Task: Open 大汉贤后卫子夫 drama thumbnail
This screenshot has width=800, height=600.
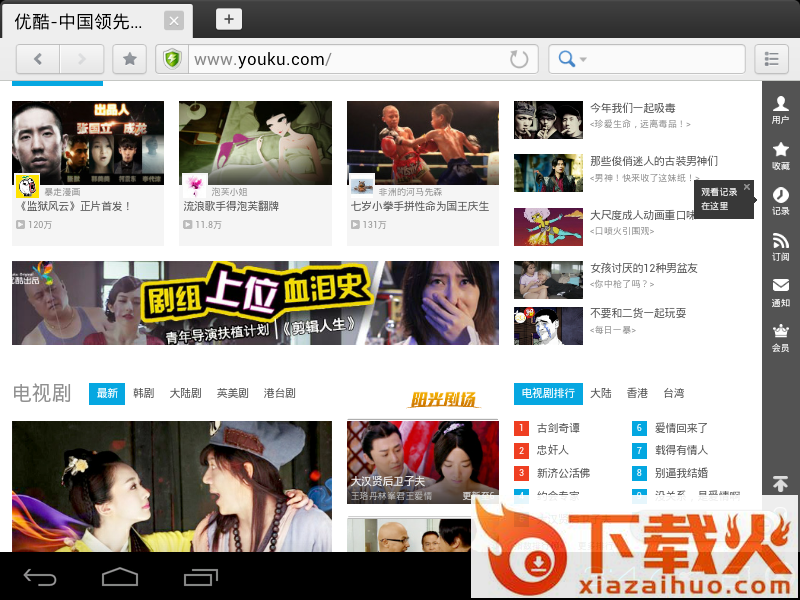Action: pyautogui.click(x=422, y=462)
